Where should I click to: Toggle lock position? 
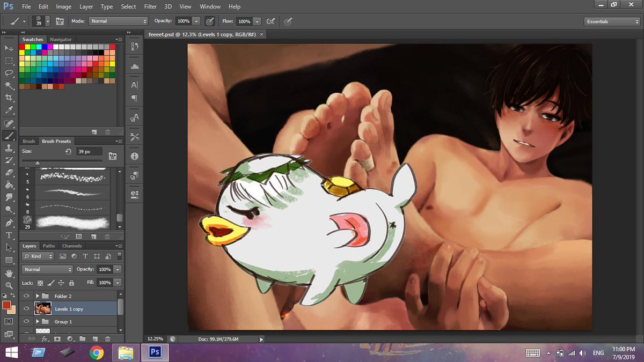click(x=61, y=283)
